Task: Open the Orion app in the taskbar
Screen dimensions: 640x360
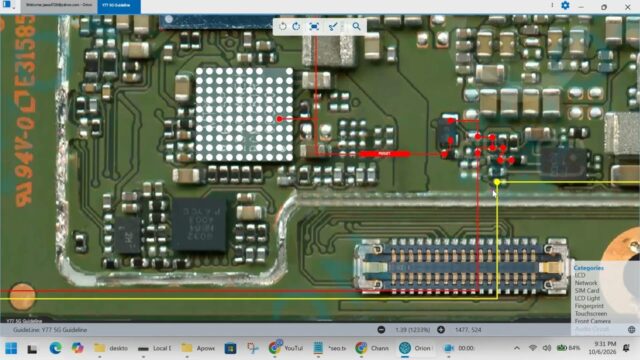Action: click(415, 348)
